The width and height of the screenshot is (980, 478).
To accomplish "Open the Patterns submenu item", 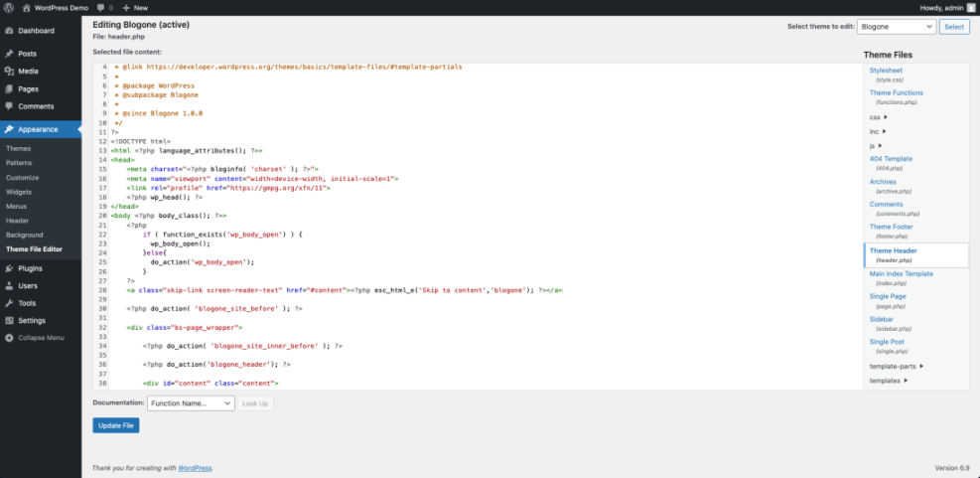I will coord(19,163).
